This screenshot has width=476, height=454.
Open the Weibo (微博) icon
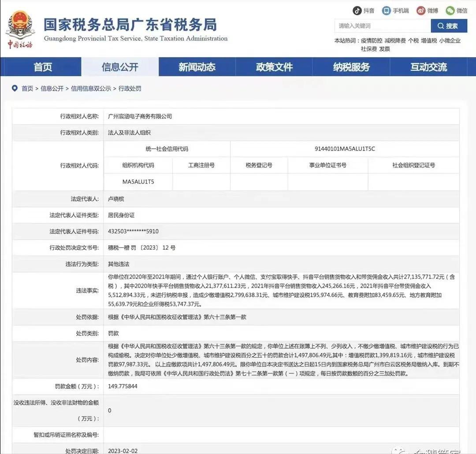click(420, 10)
